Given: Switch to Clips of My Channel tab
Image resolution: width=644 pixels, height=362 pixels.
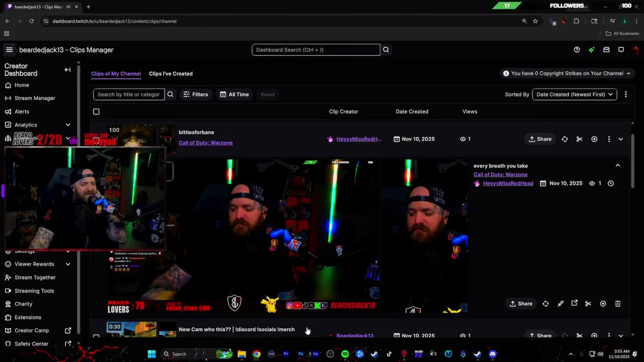Looking at the screenshot, I should click(116, 73).
